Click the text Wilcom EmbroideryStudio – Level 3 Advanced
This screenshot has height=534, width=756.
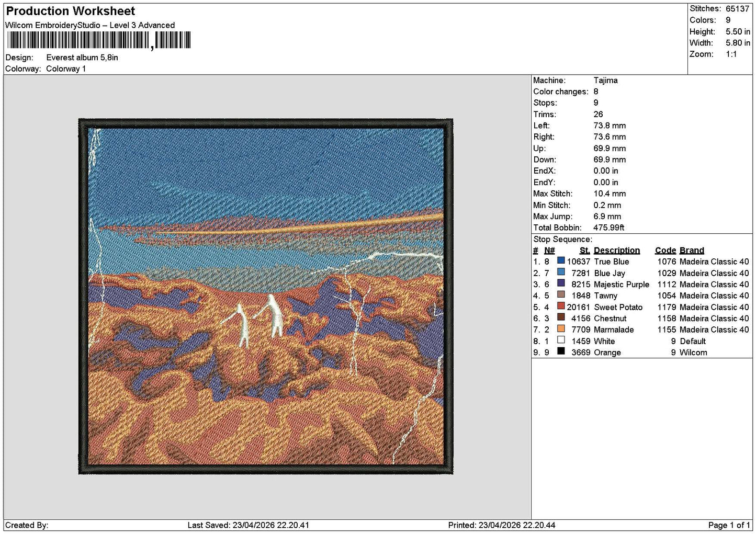(90, 25)
